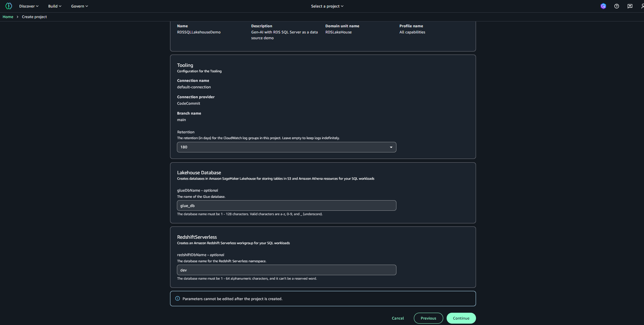Click the parameters cannot be edited notice text
644x325 pixels.
(233, 299)
